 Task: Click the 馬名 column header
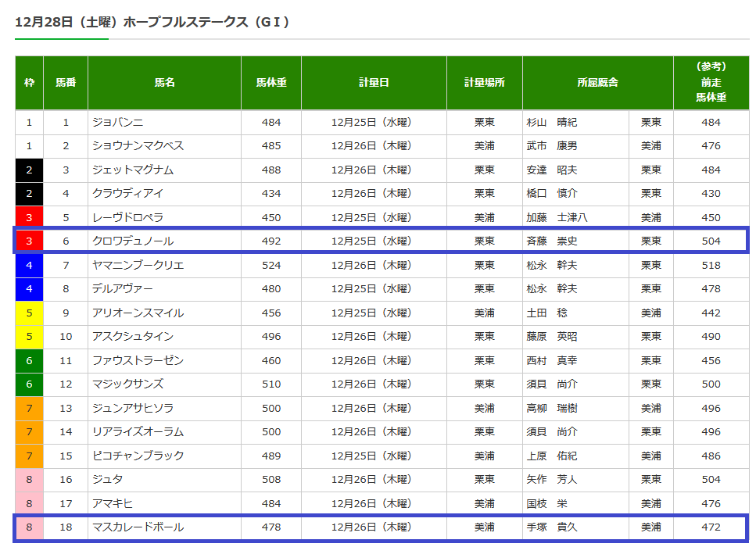(164, 82)
